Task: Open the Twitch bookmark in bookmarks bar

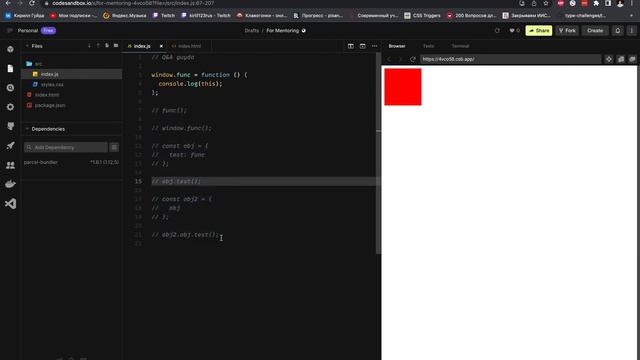Action: point(164,16)
